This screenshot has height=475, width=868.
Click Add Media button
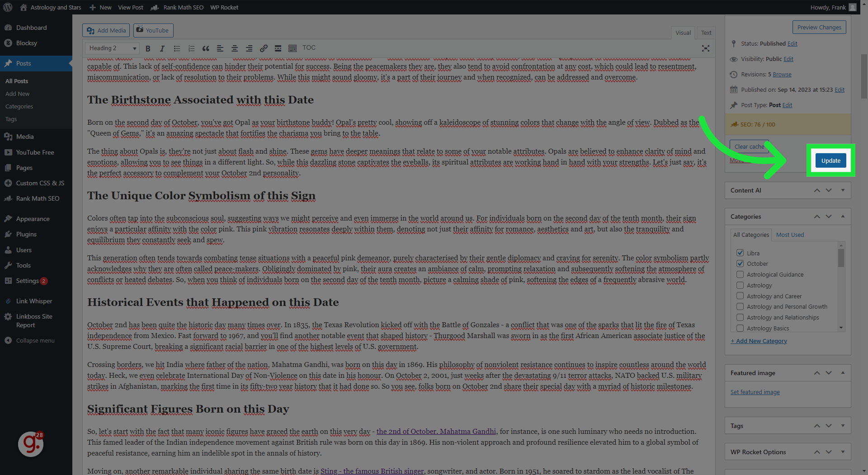pyautogui.click(x=106, y=30)
